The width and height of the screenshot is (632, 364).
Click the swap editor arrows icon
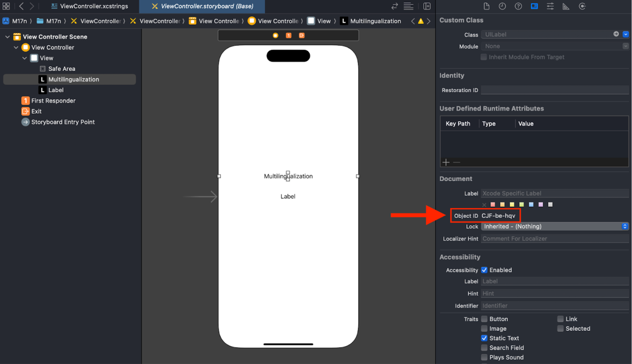point(394,6)
